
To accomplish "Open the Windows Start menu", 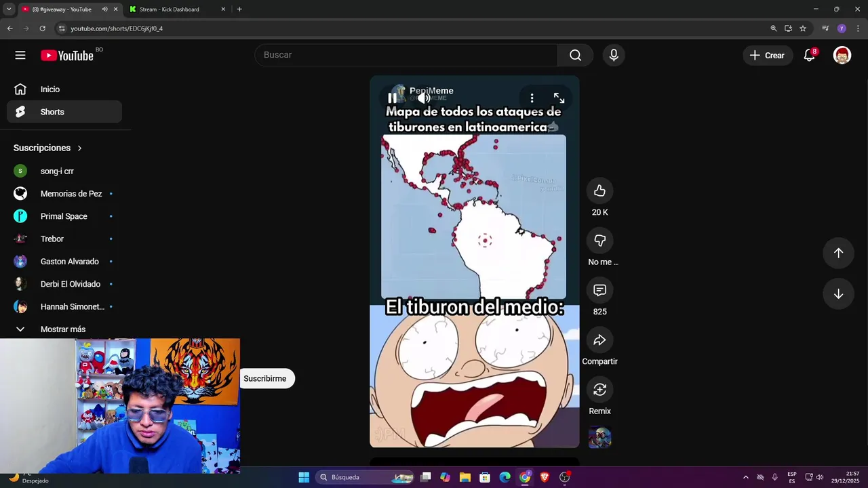I will click(x=304, y=477).
